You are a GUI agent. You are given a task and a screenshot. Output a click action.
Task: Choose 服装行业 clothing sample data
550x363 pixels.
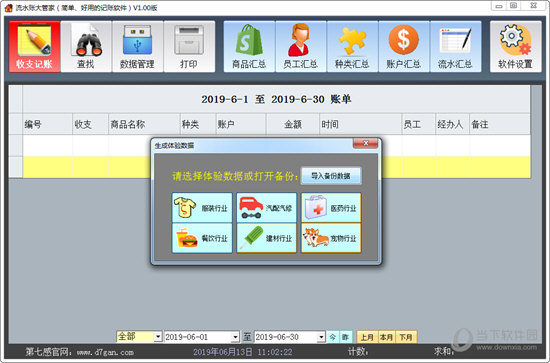[202, 208]
